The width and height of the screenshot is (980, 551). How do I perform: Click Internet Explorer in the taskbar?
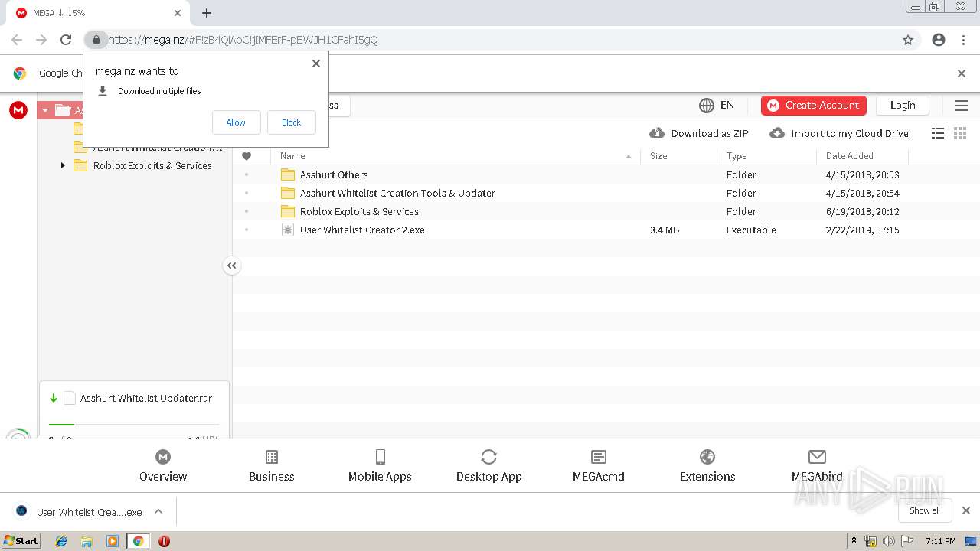coord(61,541)
